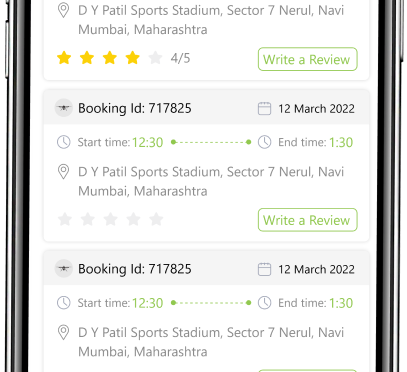Image resolution: width=407 pixels, height=372 pixels.
Task: Click drone icon in bottom booking card header
Action: point(64,268)
